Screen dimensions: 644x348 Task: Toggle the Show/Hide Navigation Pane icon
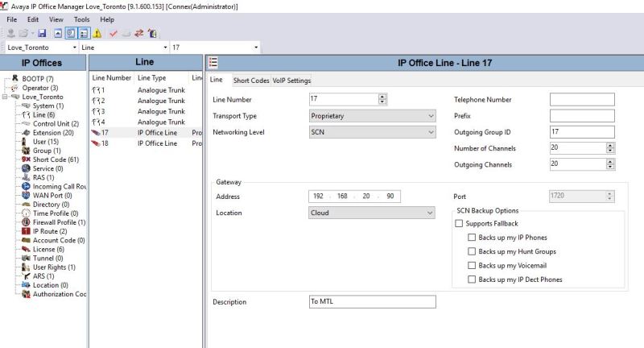point(71,33)
